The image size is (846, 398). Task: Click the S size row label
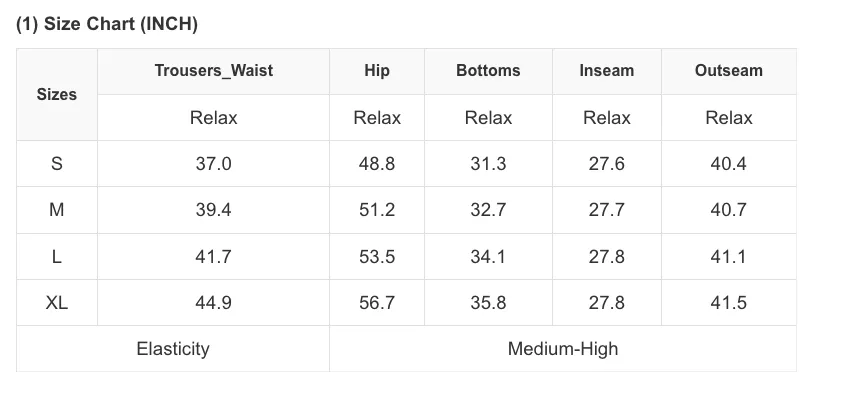57,163
